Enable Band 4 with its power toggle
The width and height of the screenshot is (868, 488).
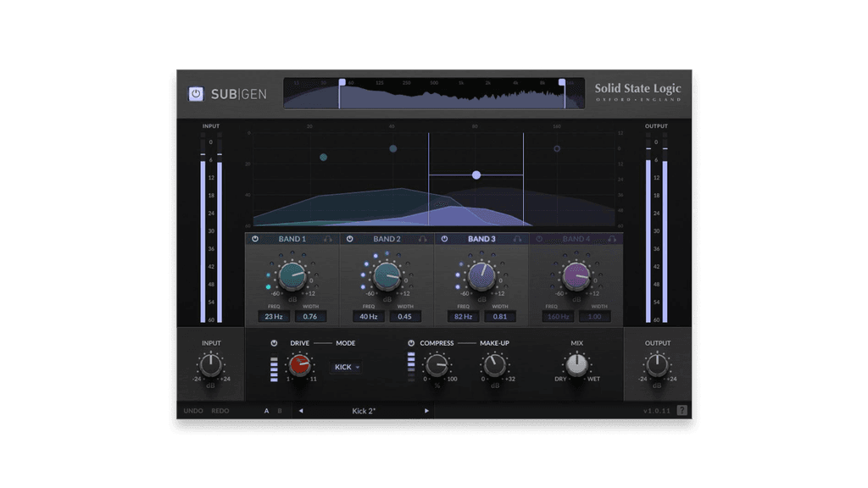click(541, 239)
